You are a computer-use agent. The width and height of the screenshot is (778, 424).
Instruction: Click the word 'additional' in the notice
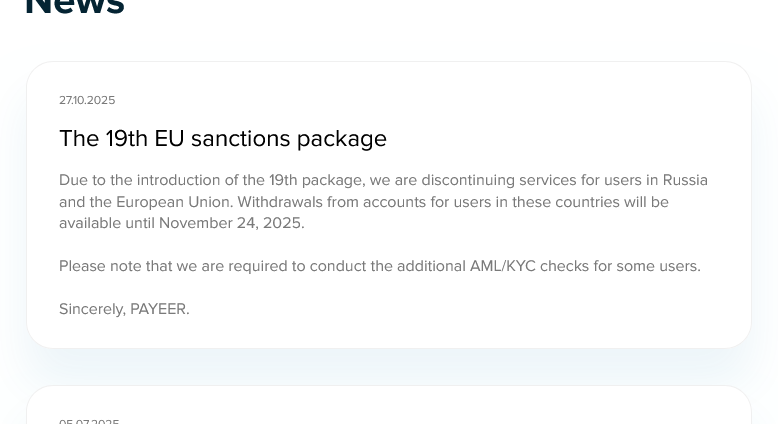[x=427, y=266]
